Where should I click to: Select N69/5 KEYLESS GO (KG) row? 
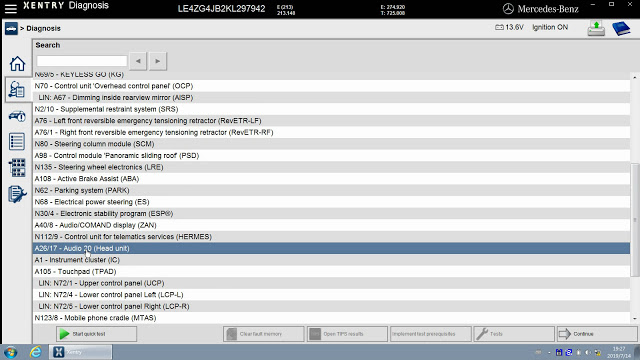[331, 76]
